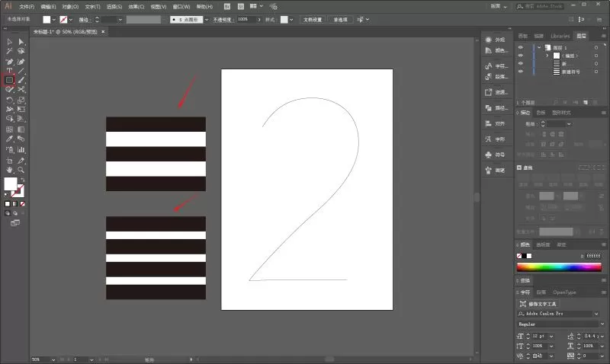
Task: Select the Type (T) tool
Action: click(10, 71)
